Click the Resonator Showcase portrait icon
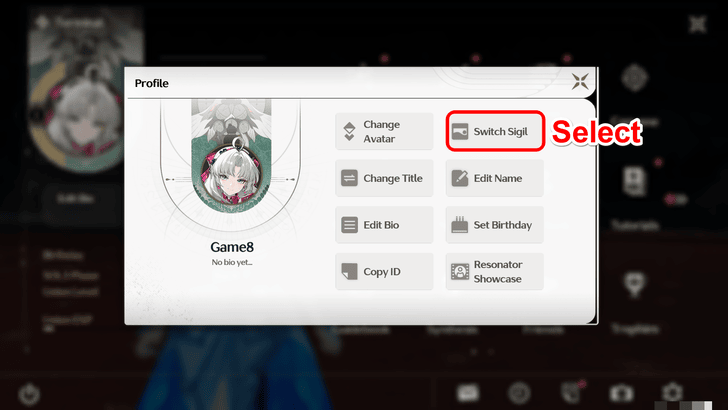The image size is (728, 410). (460, 272)
